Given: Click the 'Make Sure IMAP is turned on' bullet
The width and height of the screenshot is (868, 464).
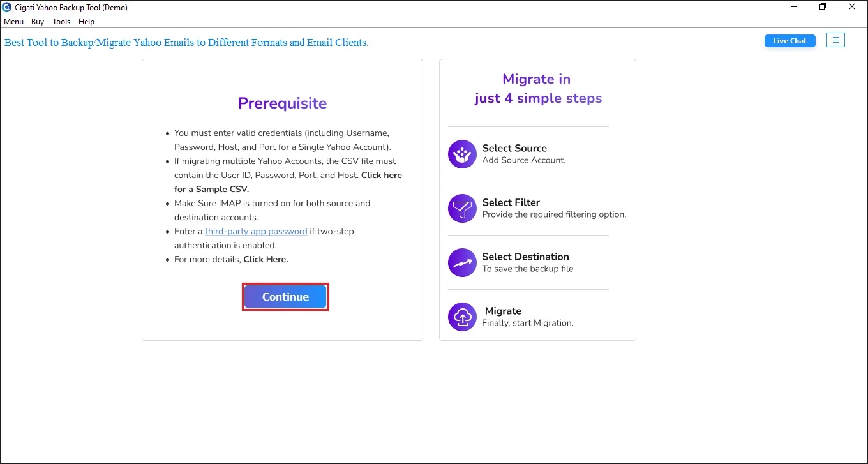Looking at the screenshot, I should [273, 210].
